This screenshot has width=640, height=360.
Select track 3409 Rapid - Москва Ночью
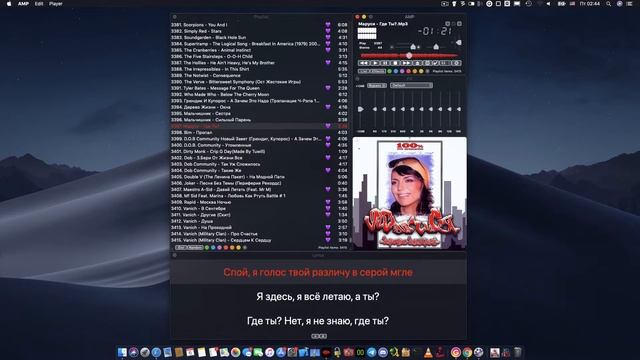(x=260, y=202)
